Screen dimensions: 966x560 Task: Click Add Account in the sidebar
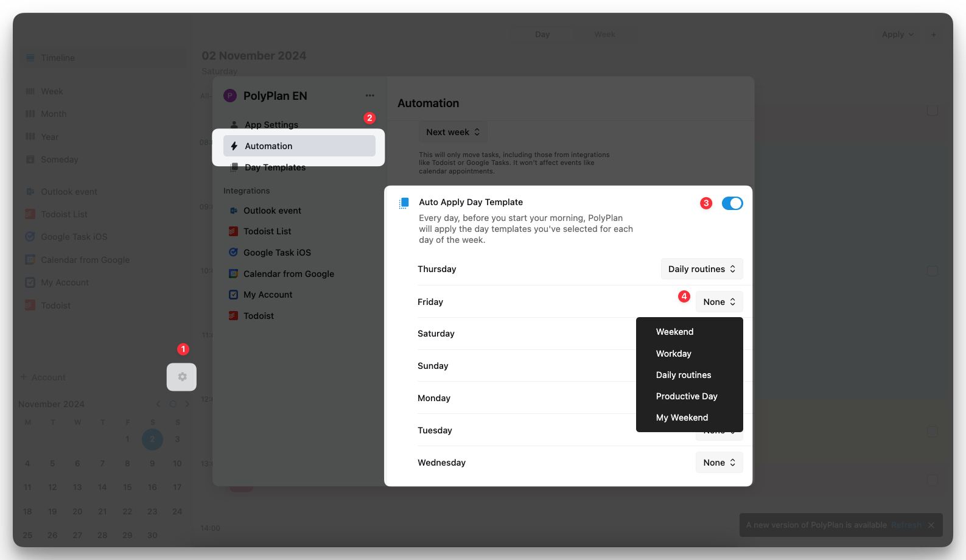[x=43, y=377]
